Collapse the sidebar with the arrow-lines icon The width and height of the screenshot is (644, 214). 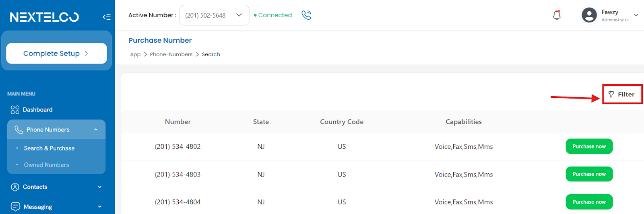(106, 17)
